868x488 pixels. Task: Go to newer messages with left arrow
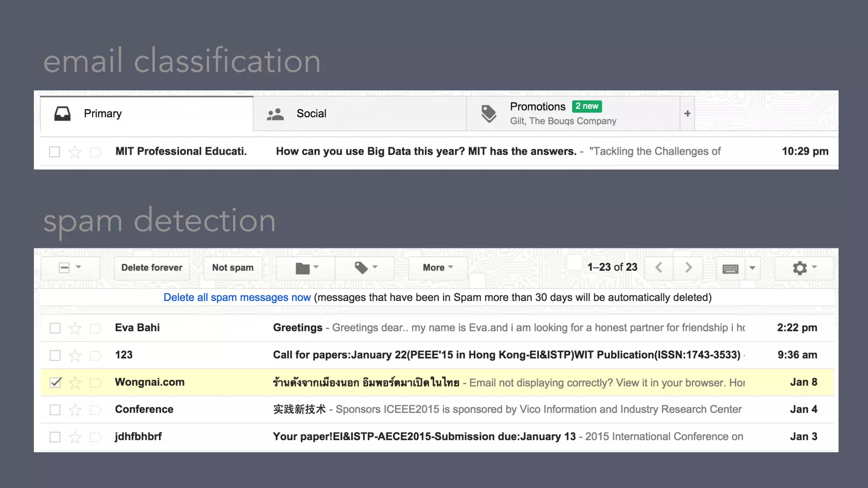pos(659,268)
